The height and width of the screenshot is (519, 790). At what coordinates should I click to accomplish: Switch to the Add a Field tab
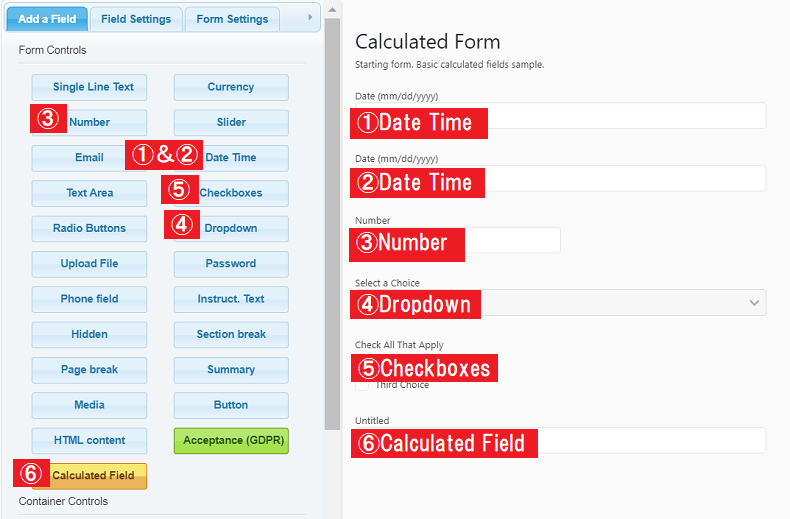click(47, 19)
